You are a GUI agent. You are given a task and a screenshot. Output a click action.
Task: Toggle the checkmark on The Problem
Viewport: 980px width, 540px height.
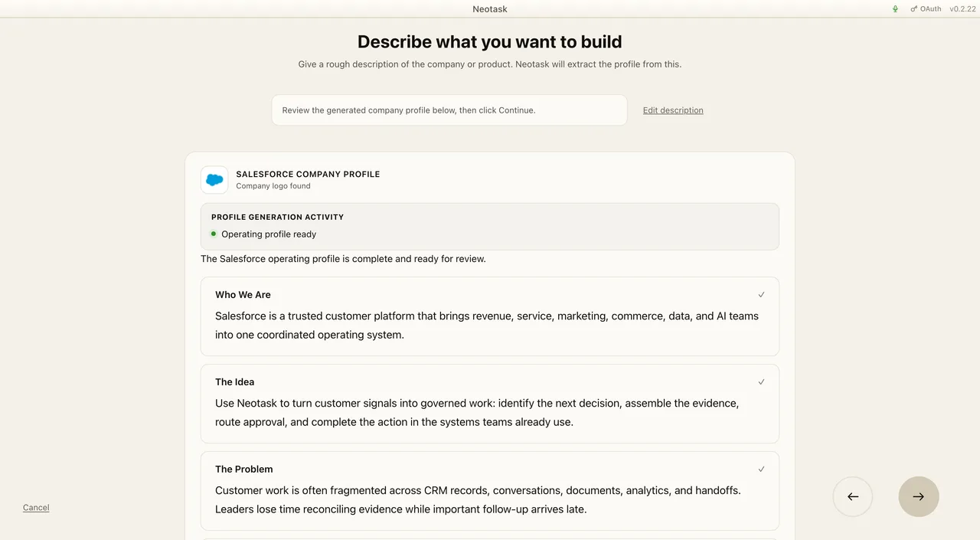click(761, 470)
